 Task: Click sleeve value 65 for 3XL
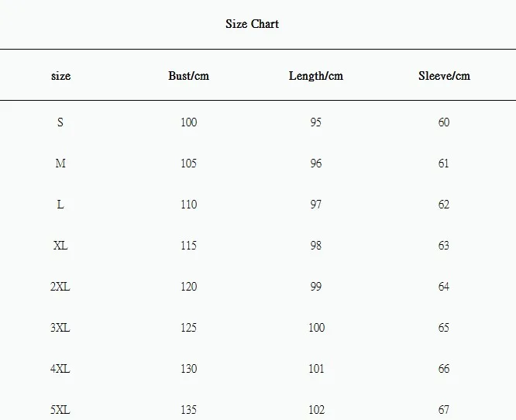click(444, 328)
